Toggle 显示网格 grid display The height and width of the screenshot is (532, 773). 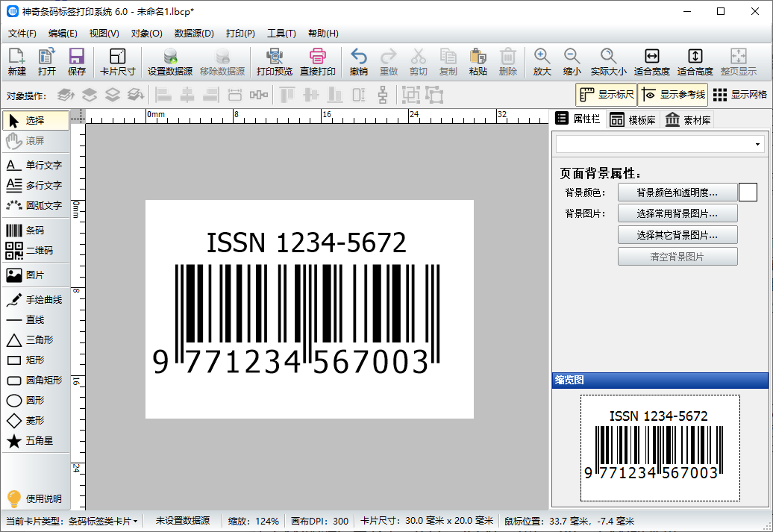[x=740, y=94]
